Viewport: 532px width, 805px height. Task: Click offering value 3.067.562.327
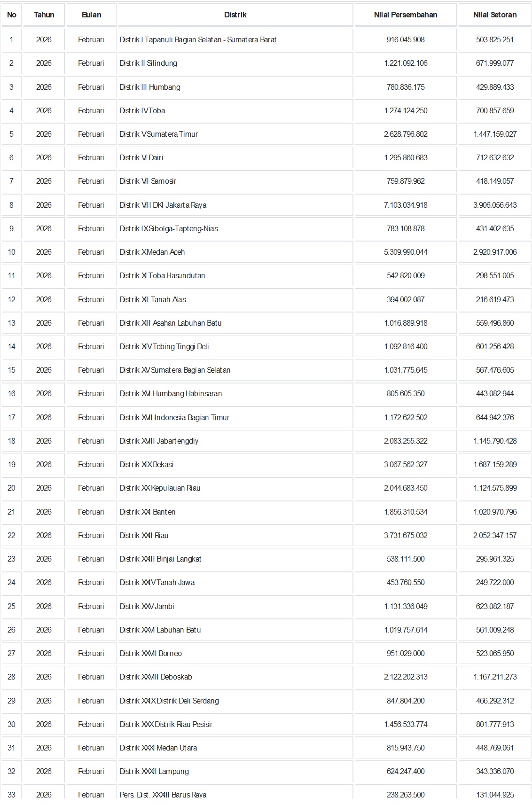(x=405, y=465)
